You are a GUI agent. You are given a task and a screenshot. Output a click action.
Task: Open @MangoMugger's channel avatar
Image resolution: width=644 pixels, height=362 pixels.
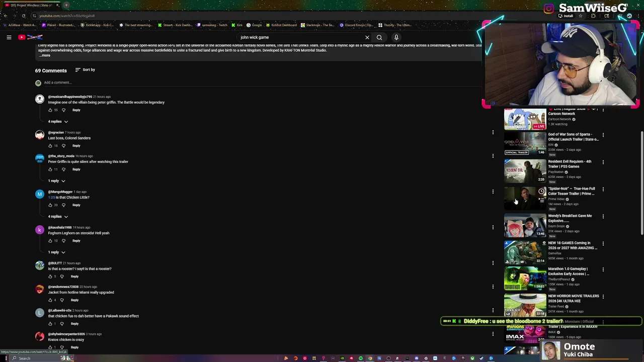(39, 194)
